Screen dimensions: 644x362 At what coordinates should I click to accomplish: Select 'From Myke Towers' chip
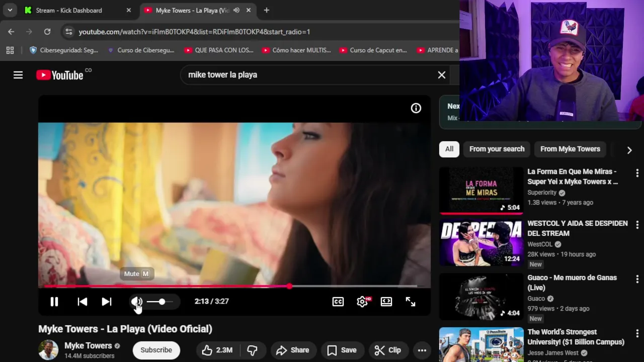point(570,149)
